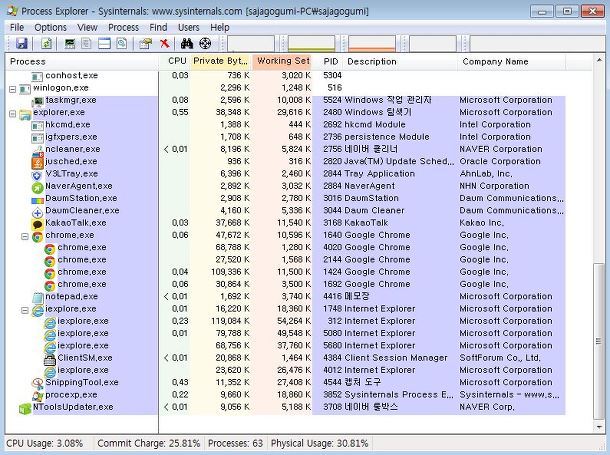Open the Help menu

pyautogui.click(x=220, y=28)
